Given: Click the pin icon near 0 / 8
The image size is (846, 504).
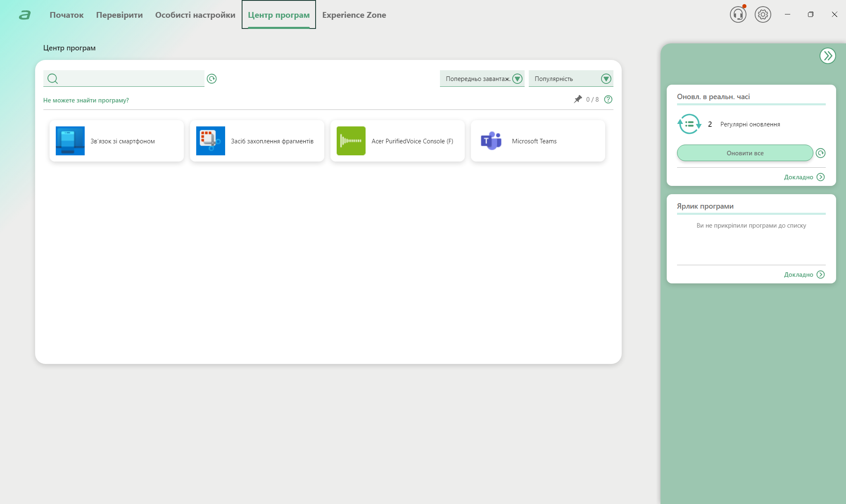Looking at the screenshot, I should pos(577,99).
